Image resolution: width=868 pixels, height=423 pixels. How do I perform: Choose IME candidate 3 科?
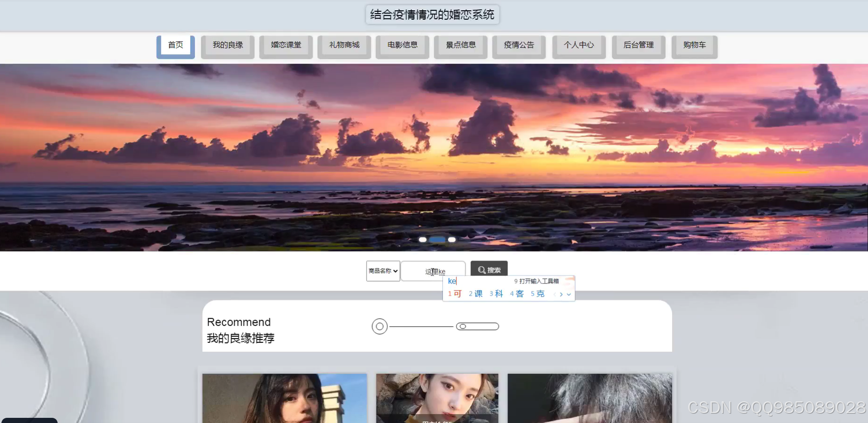pyautogui.click(x=496, y=294)
